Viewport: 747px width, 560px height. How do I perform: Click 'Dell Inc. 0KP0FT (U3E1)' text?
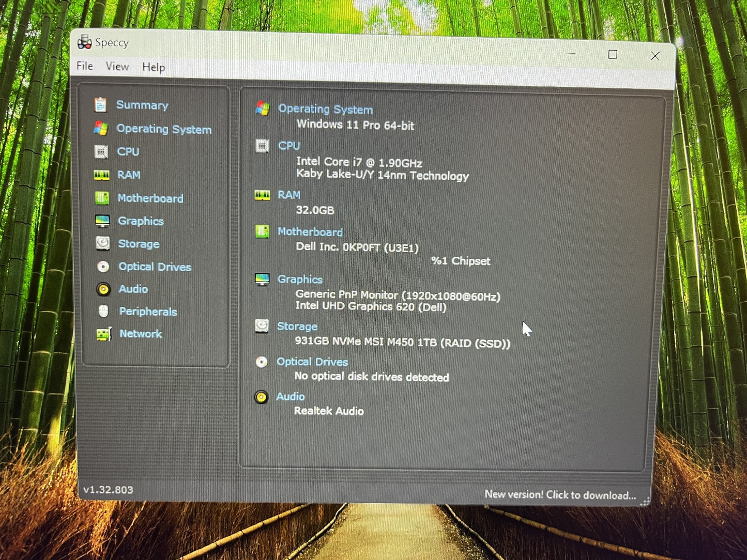click(357, 247)
